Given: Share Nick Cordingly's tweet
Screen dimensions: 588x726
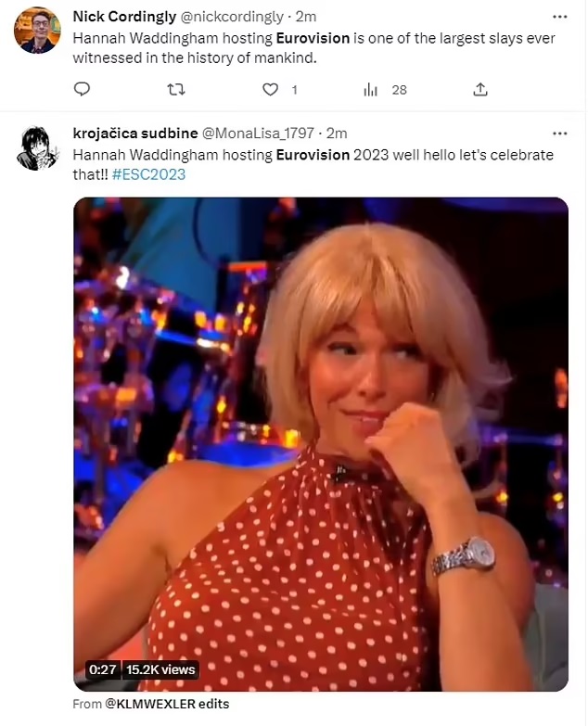Looking at the screenshot, I should click(480, 90).
